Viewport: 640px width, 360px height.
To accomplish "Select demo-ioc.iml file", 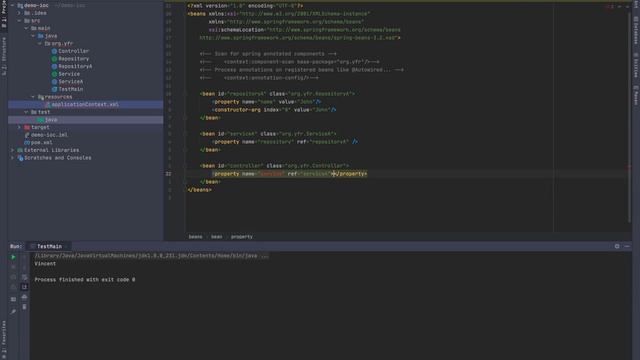I will pos(49,135).
